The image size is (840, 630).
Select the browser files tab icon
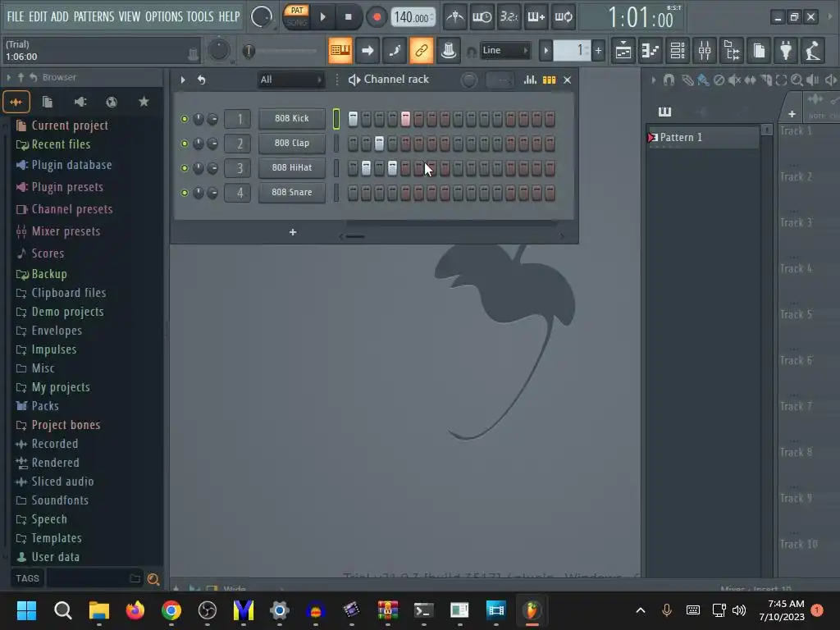48,102
